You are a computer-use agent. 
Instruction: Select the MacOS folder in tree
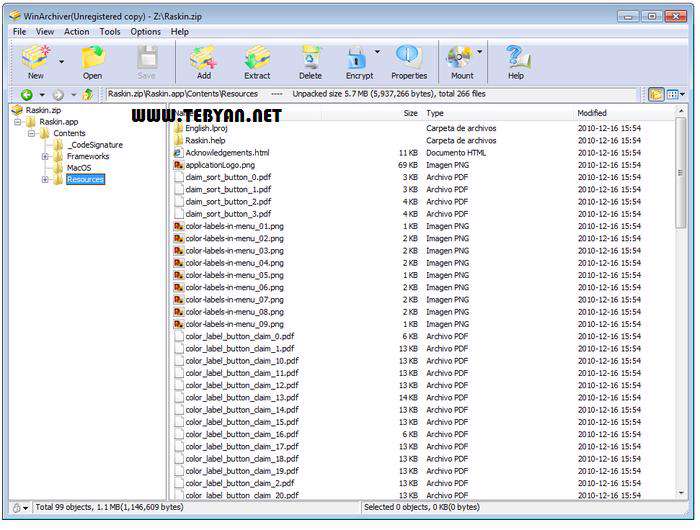[x=79, y=168]
